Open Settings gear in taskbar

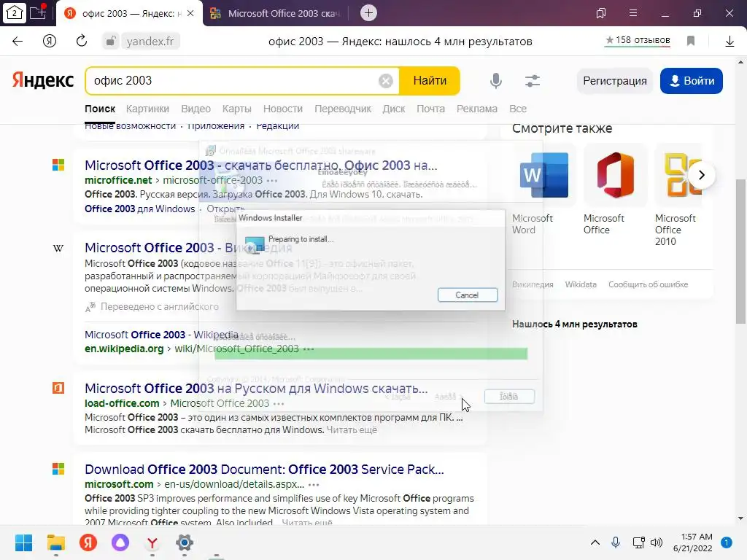(185, 542)
